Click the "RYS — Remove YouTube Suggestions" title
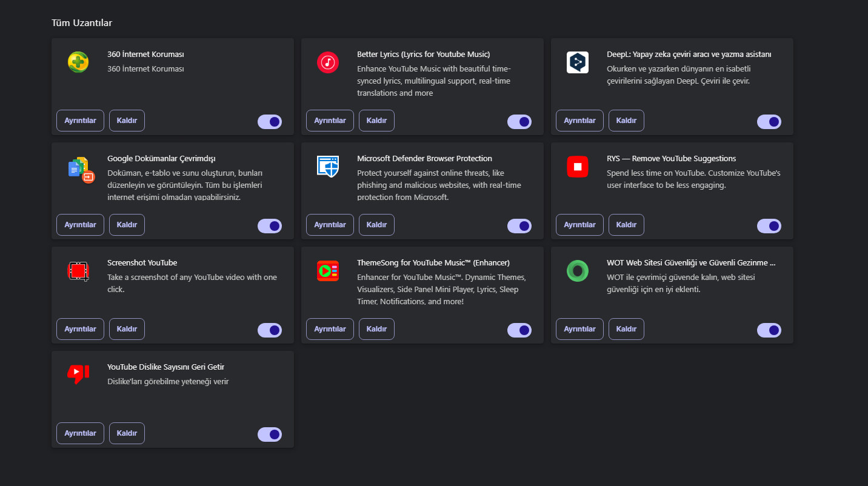 point(671,159)
